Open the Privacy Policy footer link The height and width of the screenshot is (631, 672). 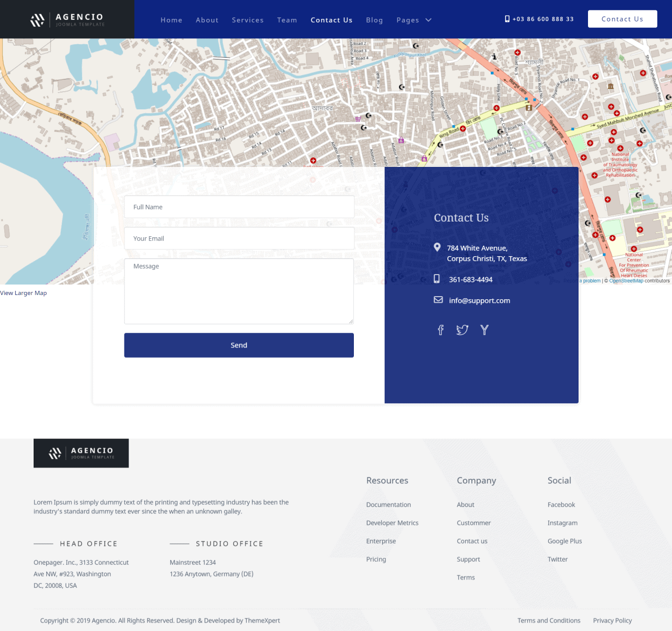612,621
